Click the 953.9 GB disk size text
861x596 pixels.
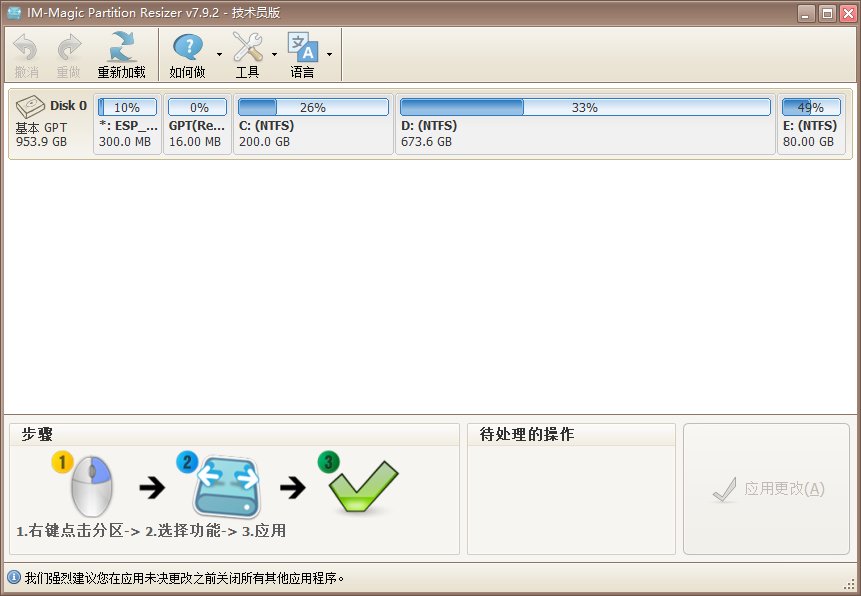pos(41,142)
